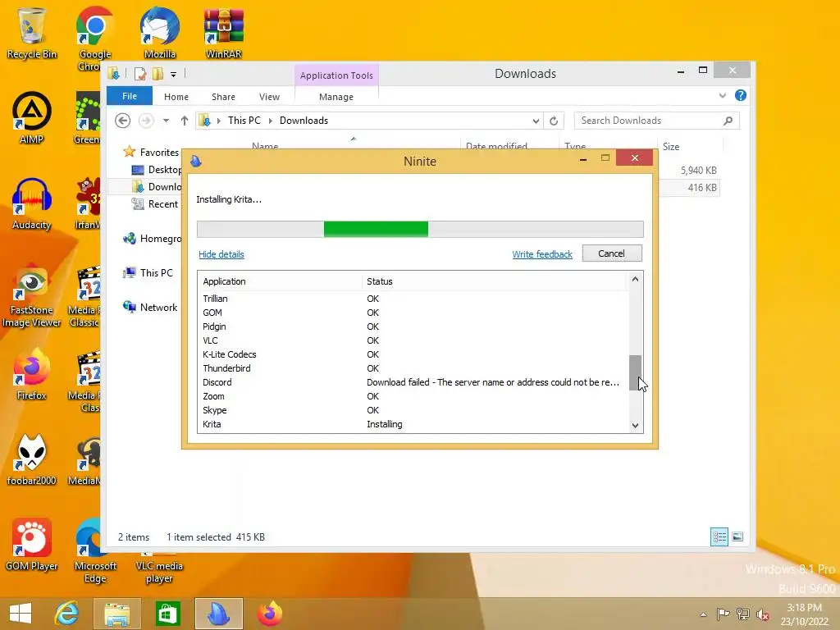The image size is (840, 630).
Task: Refresh the Downloads folder view
Action: coord(554,121)
